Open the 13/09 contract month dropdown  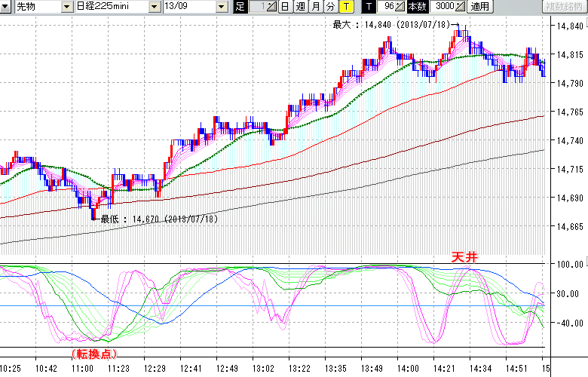[x=221, y=7]
